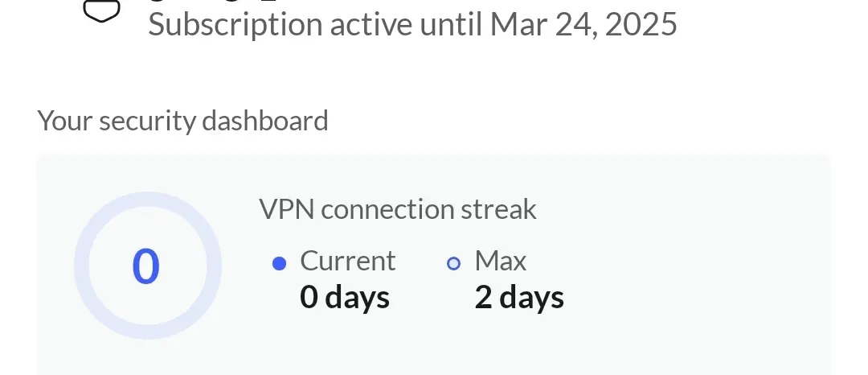Select the bold 0 days value

click(x=345, y=298)
